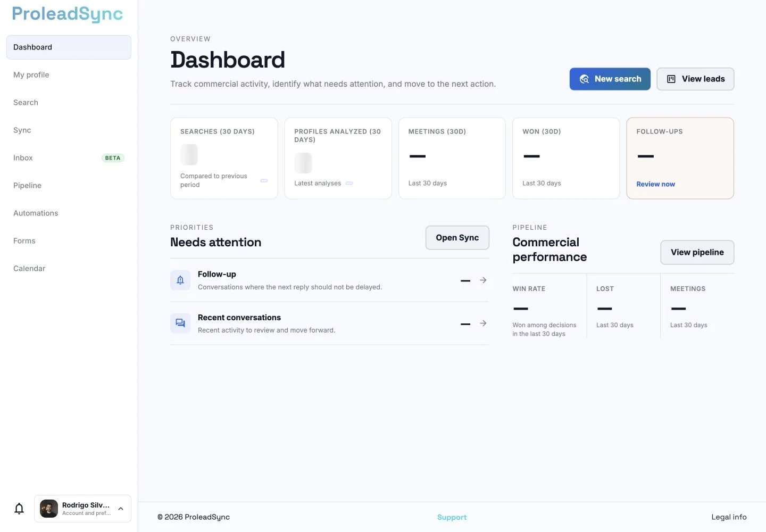The image size is (766, 532).
Task: Click the Recent conversations title
Action: (239, 318)
